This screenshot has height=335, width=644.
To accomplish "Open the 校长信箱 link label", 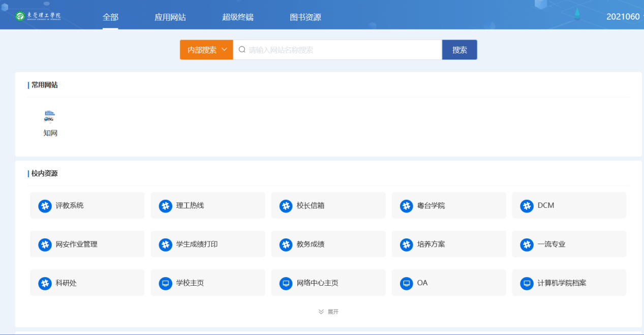I will 311,205.
